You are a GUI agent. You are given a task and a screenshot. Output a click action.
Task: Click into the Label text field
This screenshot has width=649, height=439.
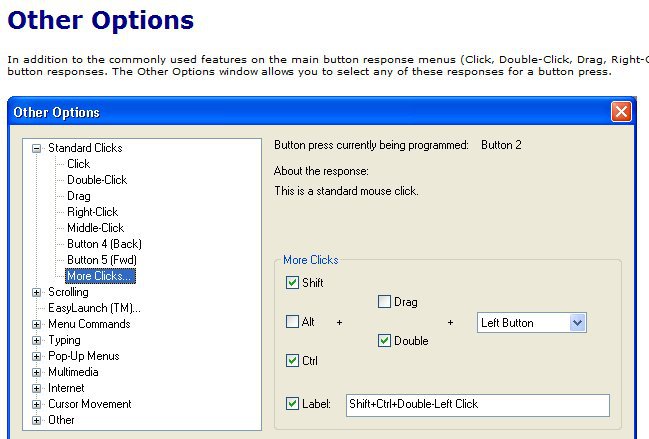coord(478,405)
